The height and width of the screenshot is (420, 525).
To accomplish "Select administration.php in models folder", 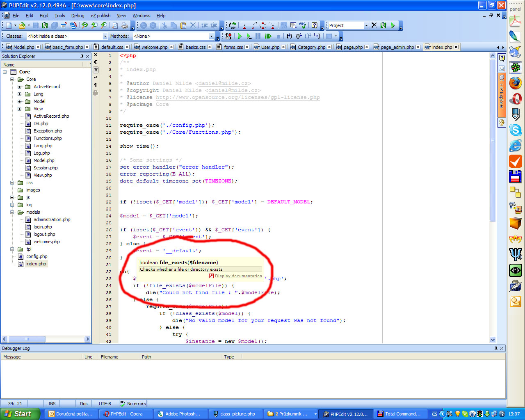I will [x=52, y=219].
